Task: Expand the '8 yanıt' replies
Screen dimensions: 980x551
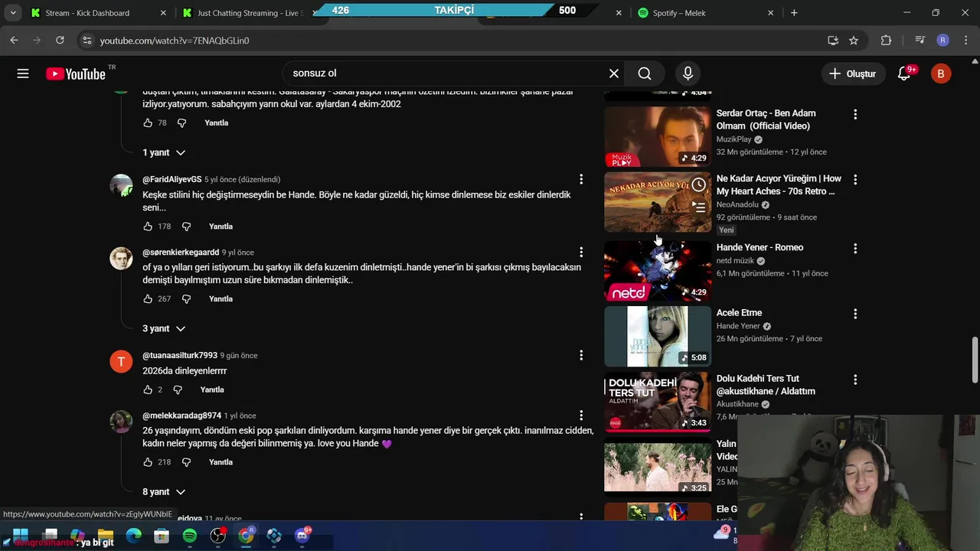Action: pyautogui.click(x=164, y=491)
